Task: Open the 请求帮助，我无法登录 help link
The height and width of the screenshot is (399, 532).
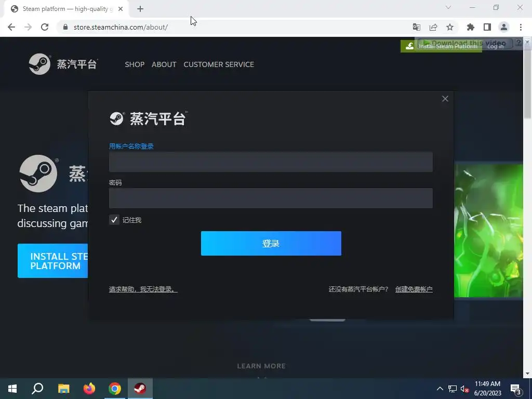Action: click(x=143, y=289)
